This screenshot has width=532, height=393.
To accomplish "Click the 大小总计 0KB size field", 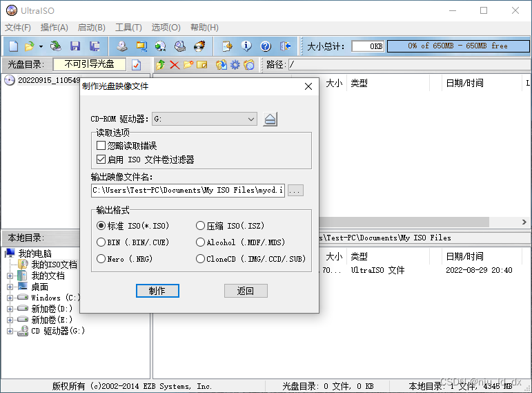I will (368, 46).
